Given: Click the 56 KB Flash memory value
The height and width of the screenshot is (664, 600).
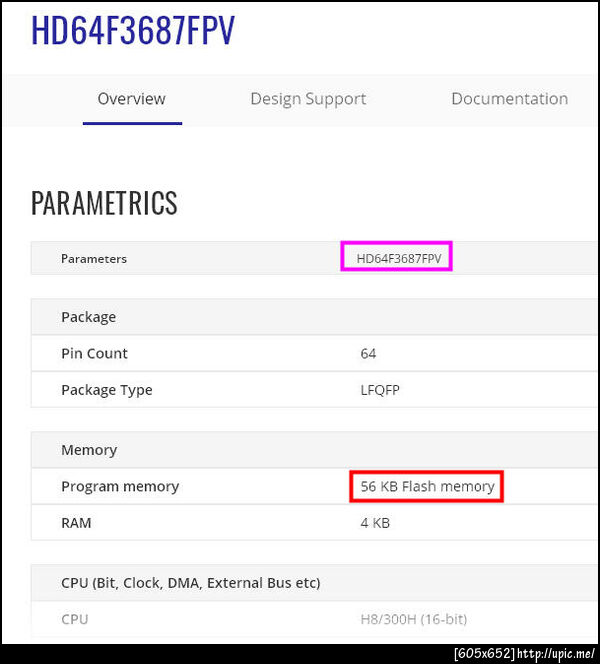Looking at the screenshot, I should [427, 486].
